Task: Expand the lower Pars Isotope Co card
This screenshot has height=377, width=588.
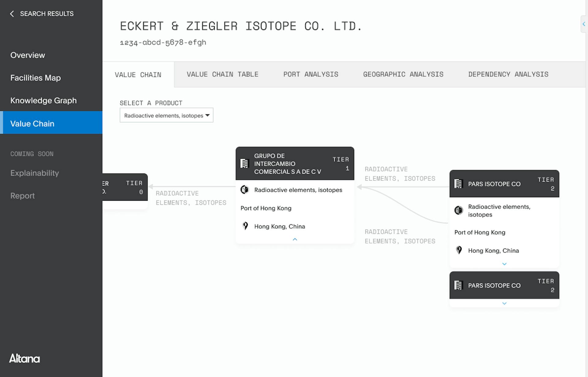Action: 504,303
